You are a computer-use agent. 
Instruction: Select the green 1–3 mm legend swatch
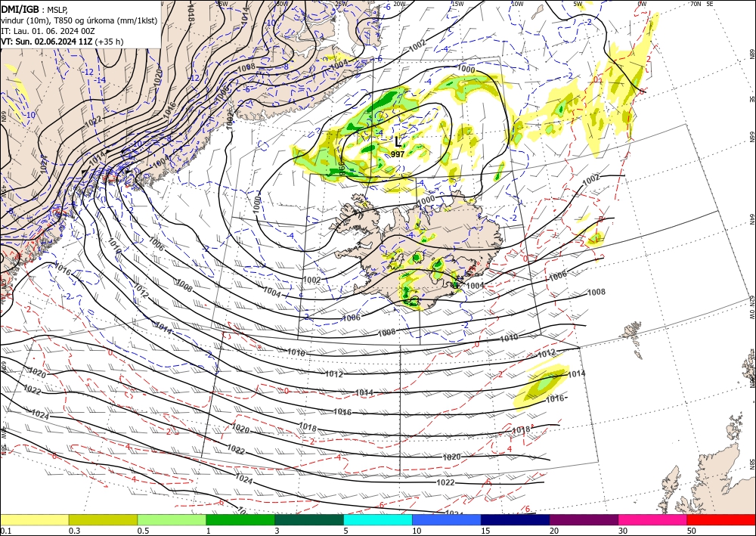(x=240, y=519)
